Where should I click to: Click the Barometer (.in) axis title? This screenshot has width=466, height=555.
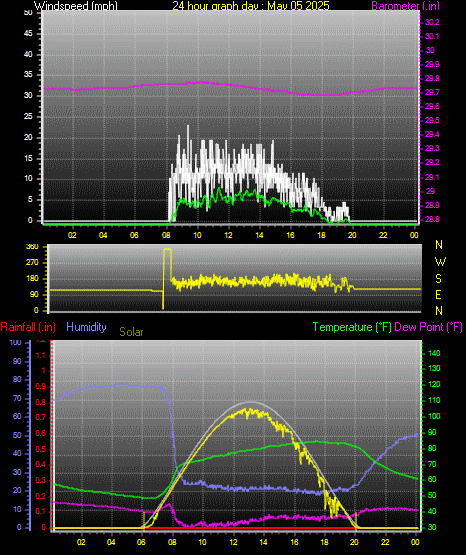coord(405,6)
